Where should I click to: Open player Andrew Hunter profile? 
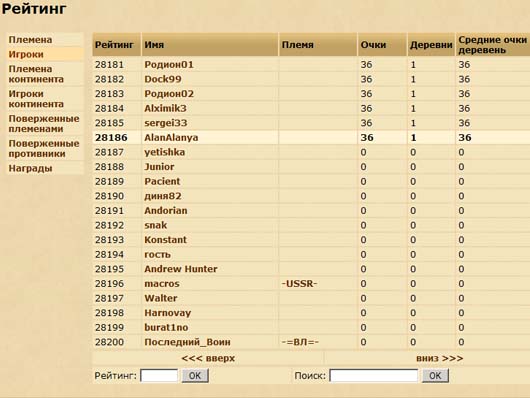pyautogui.click(x=181, y=269)
